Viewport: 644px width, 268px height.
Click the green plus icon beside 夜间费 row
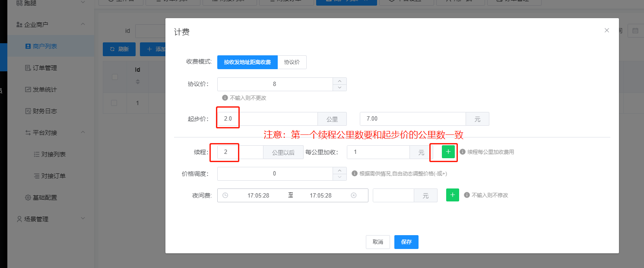point(452,195)
